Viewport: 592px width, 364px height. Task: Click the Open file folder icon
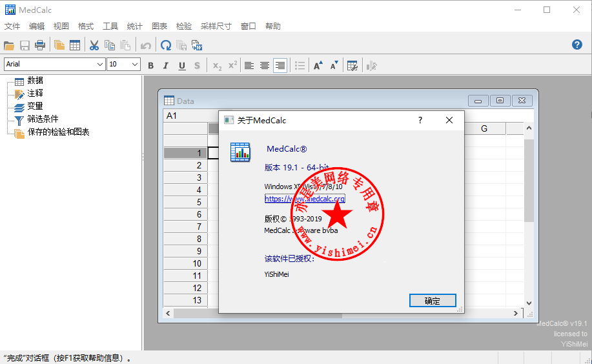[x=9, y=46]
